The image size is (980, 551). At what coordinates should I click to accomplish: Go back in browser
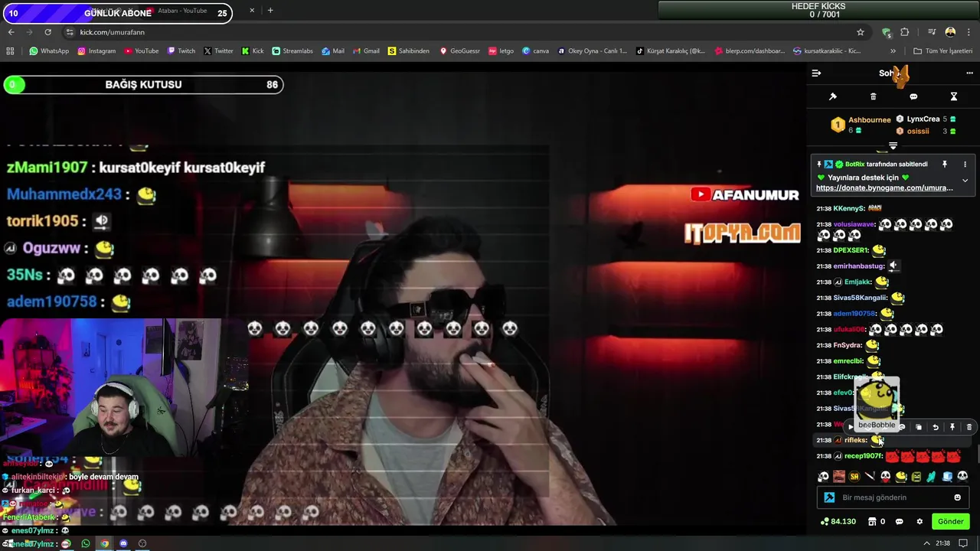pos(11,32)
